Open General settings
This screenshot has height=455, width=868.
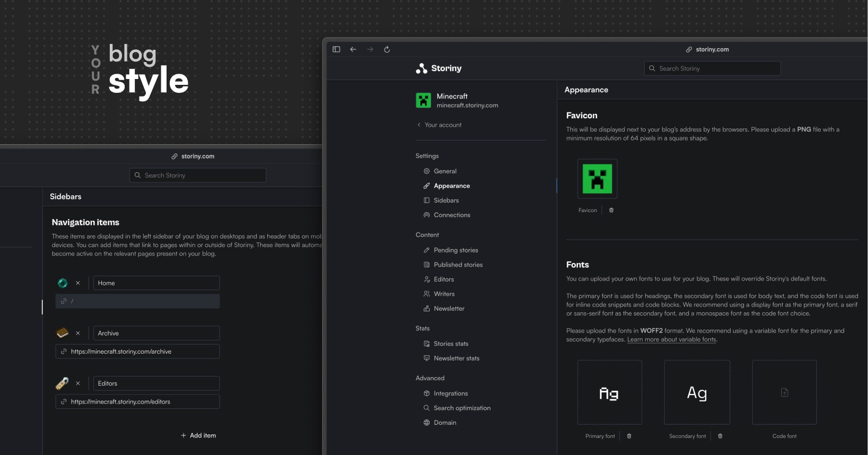[440, 171]
